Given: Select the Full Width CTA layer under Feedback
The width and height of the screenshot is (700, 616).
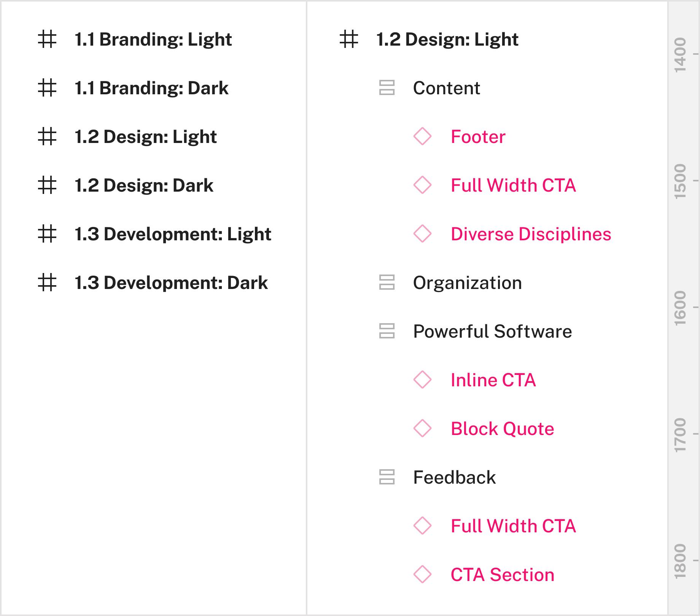Looking at the screenshot, I should (513, 526).
